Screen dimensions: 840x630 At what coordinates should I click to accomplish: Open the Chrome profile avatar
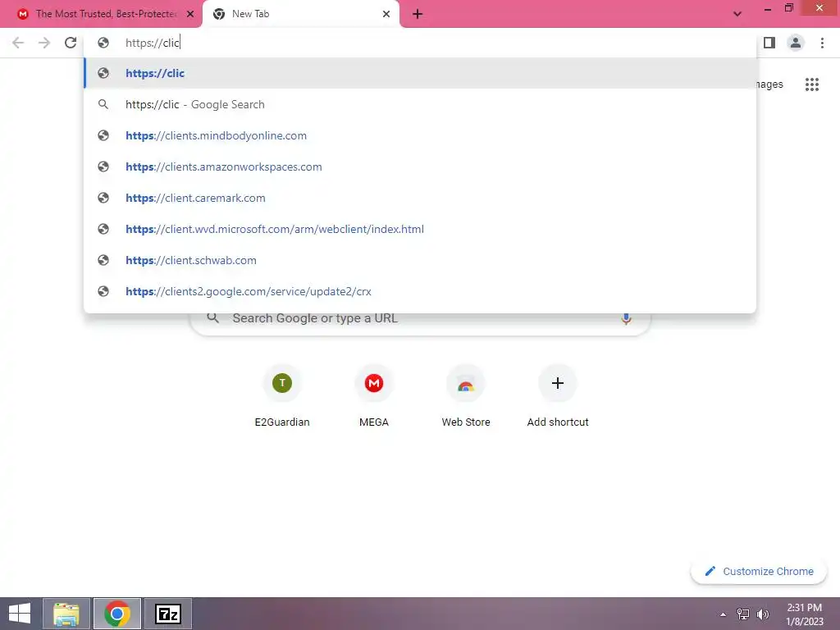pos(796,43)
